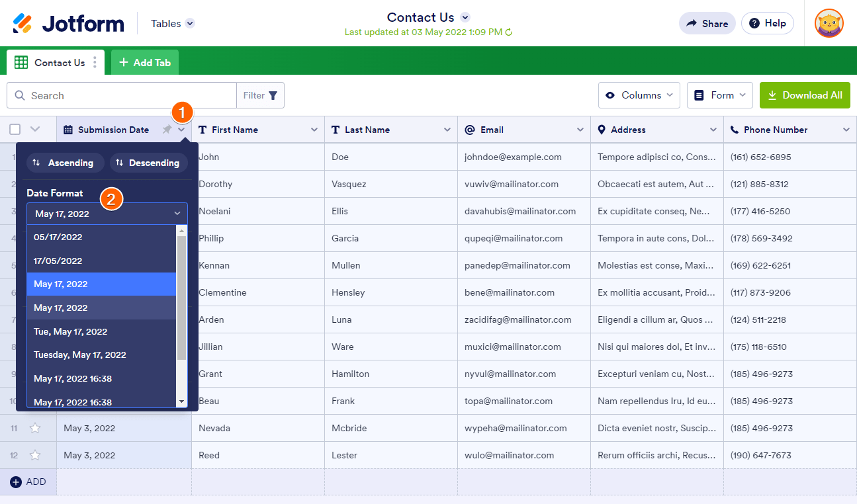
Task: Open the Contact Us tab options dots
Action: [95, 62]
